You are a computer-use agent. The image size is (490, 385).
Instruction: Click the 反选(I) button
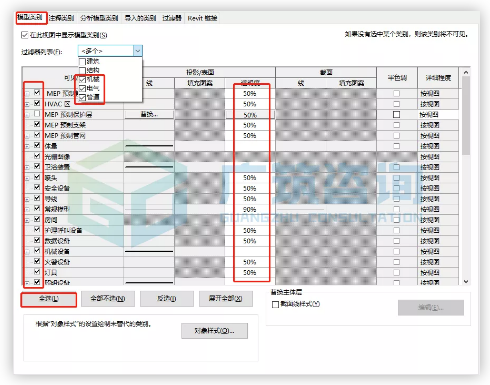point(167,299)
